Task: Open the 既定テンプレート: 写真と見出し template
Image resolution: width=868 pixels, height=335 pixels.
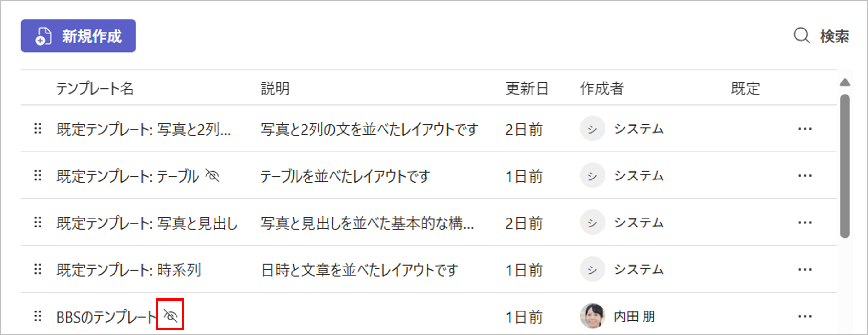Action: pyautogui.click(x=147, y=223)
